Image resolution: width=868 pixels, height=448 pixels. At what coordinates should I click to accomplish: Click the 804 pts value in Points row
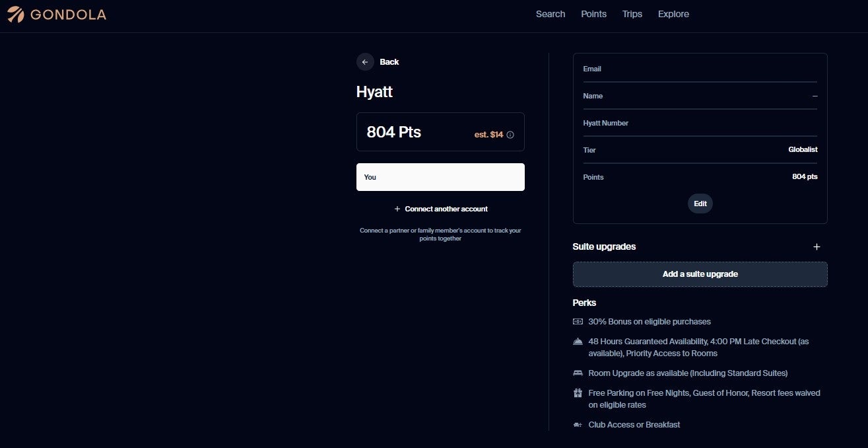[x=805, y=177]
